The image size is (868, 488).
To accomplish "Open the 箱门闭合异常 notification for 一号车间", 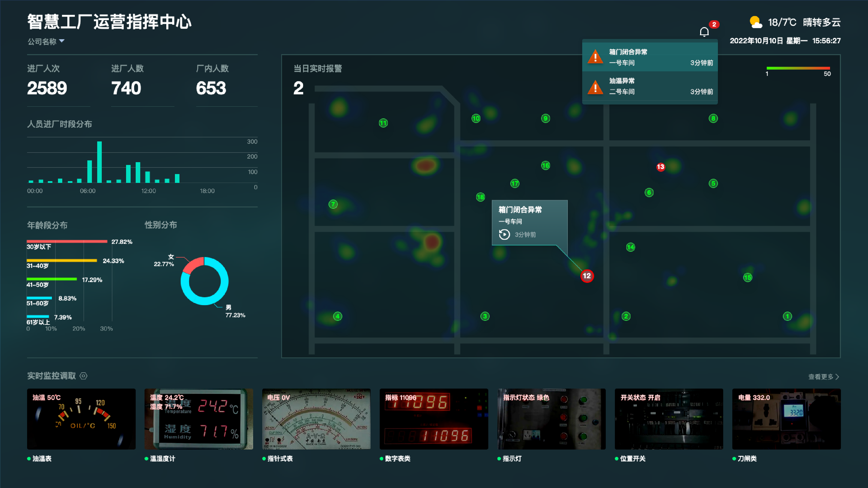I will click(x=650, y=57).
